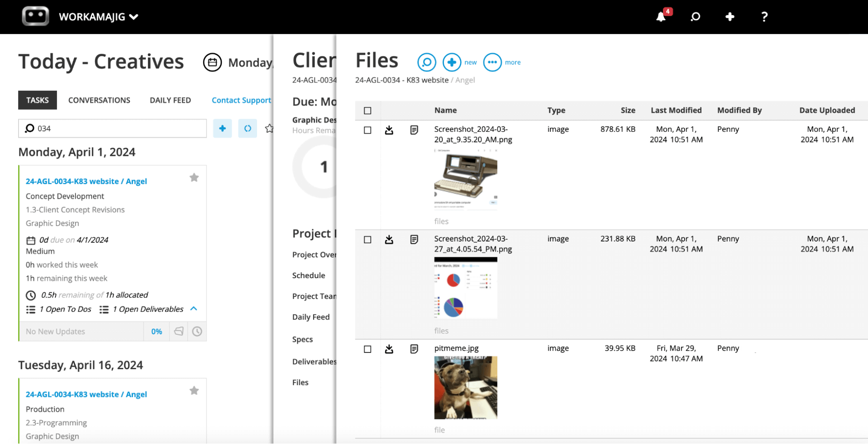Open the notes icon for pitmeme.jpg
The width and height of the screenshot is (868, 444).
click(x=414, y=349)
